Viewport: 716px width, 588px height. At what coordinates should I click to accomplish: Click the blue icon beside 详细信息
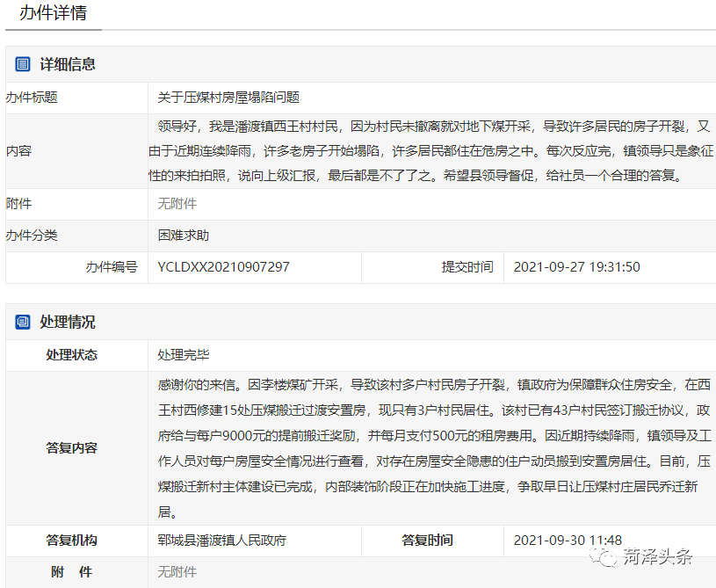pos(23,64)
